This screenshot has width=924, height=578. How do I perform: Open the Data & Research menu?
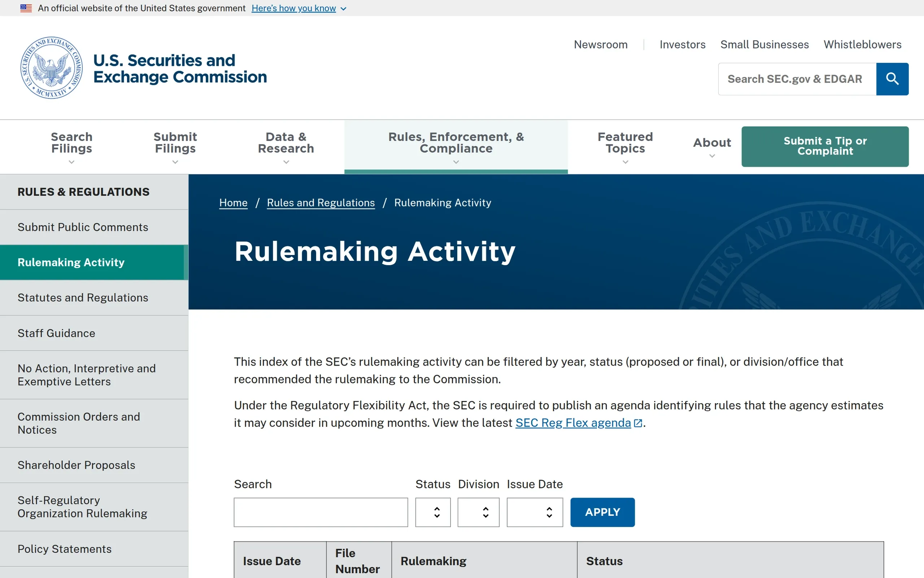pyautogui.click(x=286, y=147)
